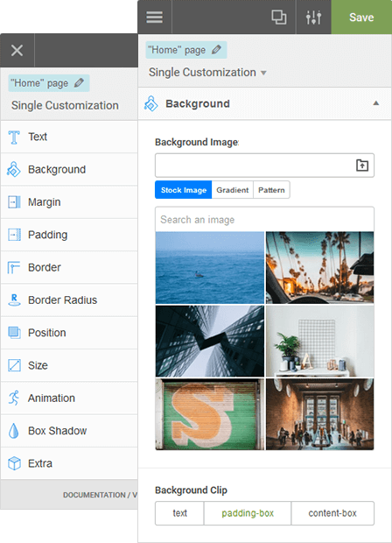Viewport: 392px width, 543px height.
Task: Click the responsive devices overlap icon
Action: (x=279, y=17)
